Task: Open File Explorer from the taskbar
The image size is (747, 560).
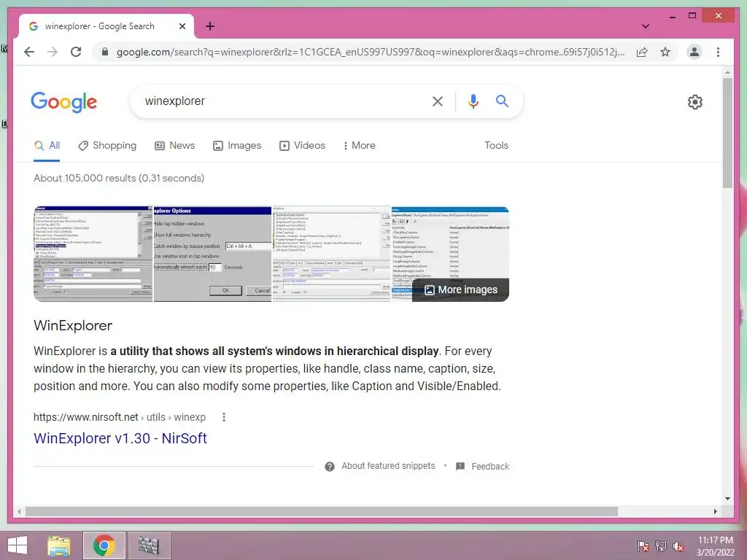Action: (59, 545)
